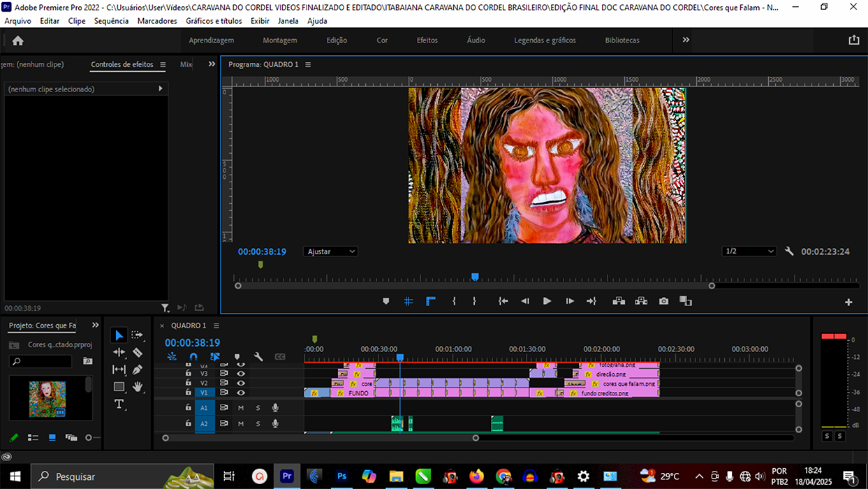Toggle Program monitor safe margins grid button
This screenshot has height=489, width=868.
coord(409,301)
